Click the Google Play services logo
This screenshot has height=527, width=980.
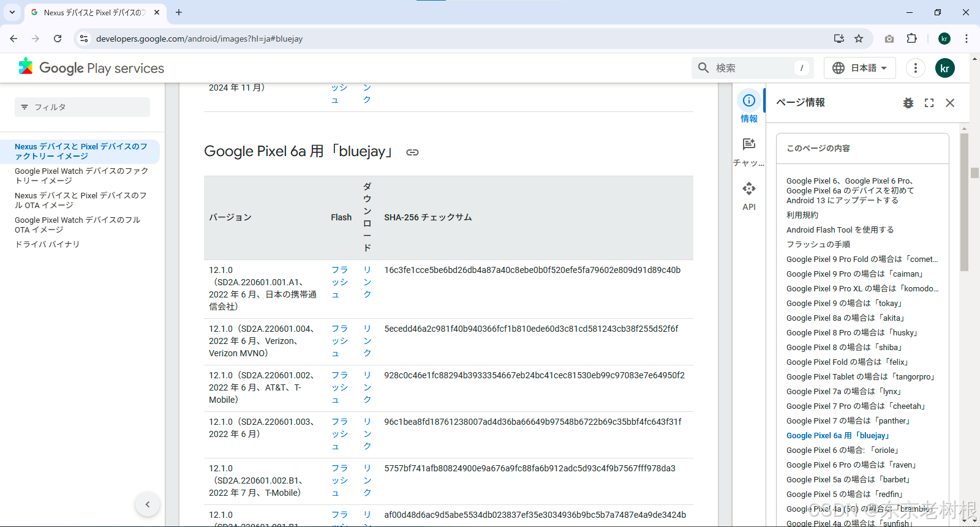point(91,67)
